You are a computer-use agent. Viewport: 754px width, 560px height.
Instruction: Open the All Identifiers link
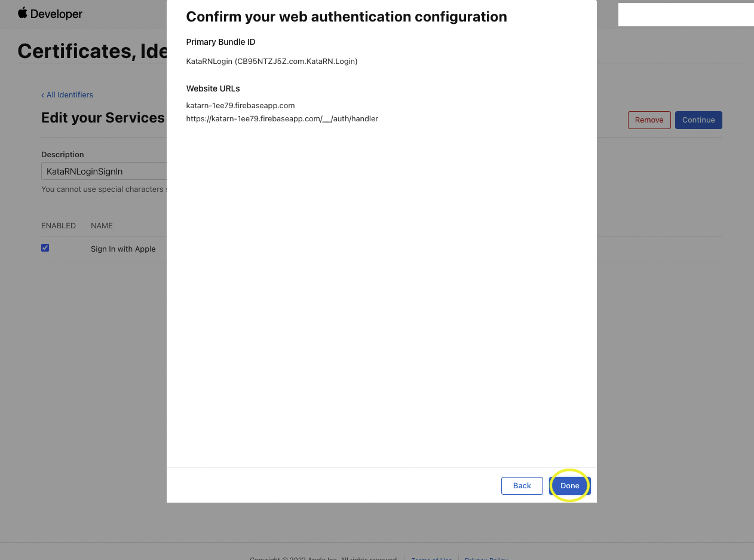[67, 94]
